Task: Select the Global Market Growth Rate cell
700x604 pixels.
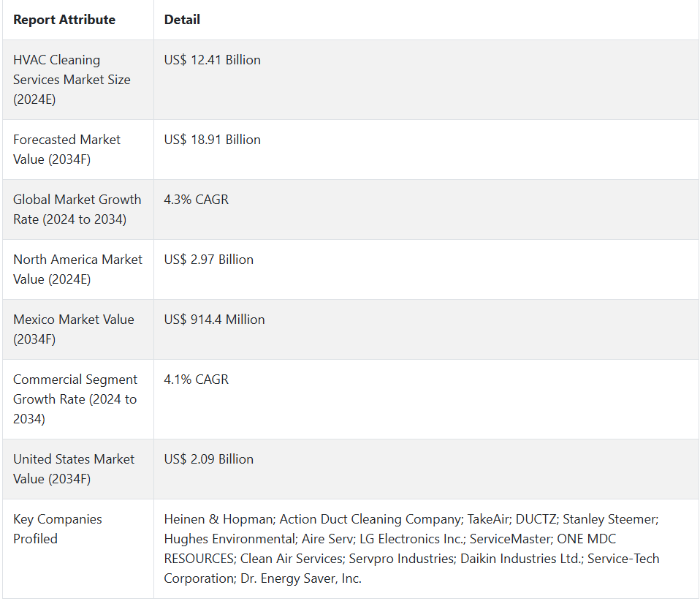Action: point(77,209)
